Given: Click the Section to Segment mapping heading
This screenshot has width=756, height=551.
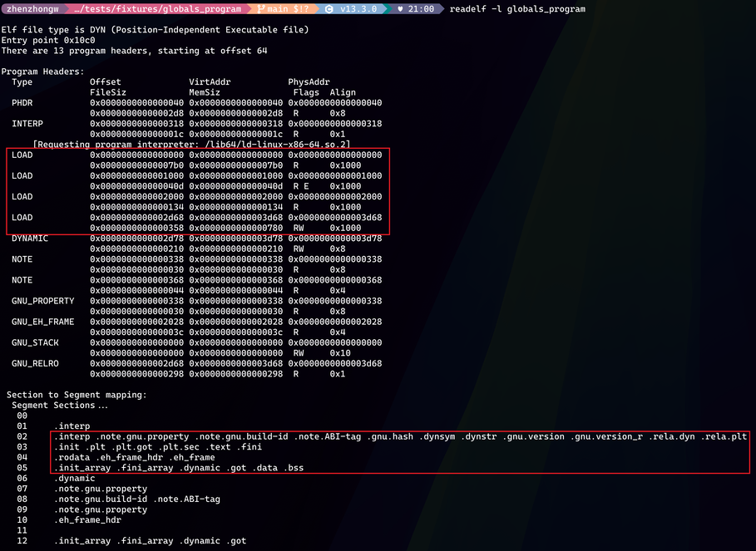Looking at the screenshot, I should (x=77, y=395).
